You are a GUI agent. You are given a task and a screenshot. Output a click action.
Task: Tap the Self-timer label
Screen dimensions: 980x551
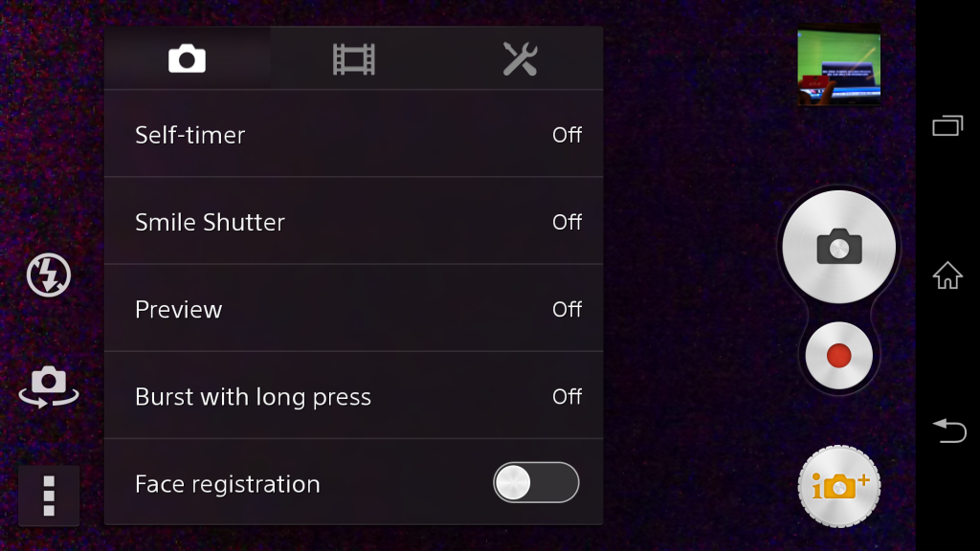coord(190,135)
